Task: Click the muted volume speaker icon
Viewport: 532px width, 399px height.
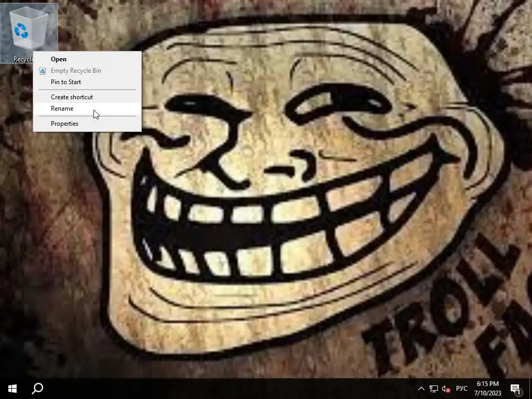Action: 446,389
